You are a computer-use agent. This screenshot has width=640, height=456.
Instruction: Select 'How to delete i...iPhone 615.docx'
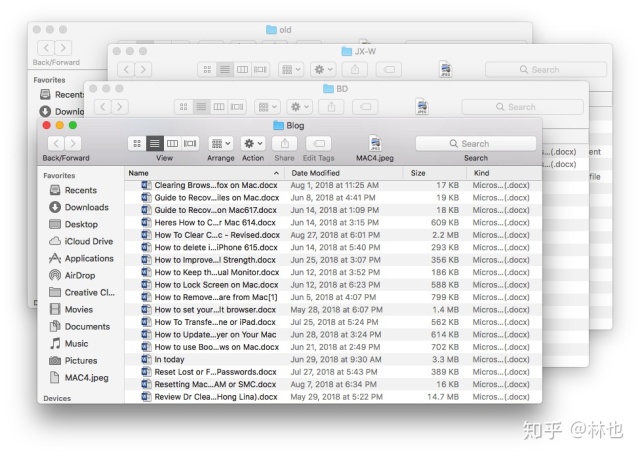pos(333,247)
